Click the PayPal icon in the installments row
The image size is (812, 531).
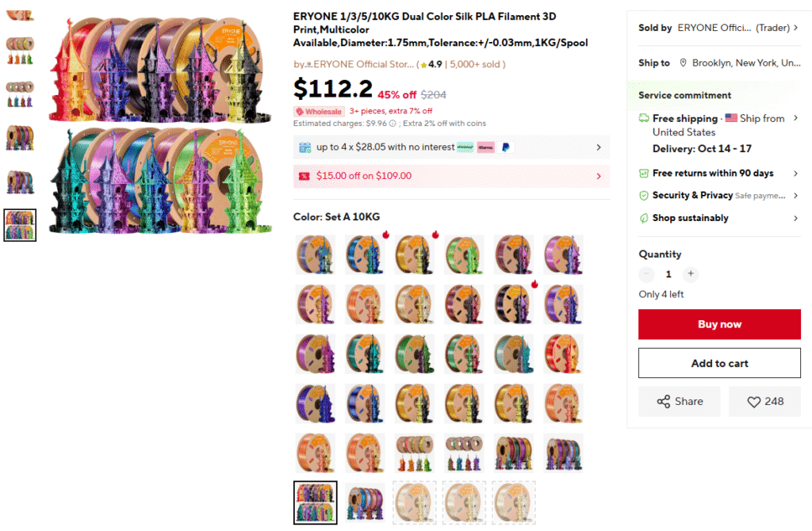(x=506, y=147)
